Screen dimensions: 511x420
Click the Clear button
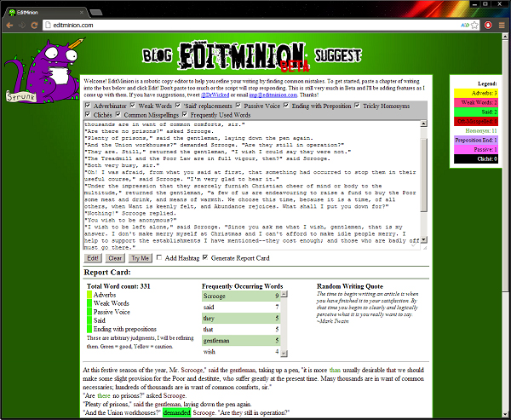click(115, 258)
